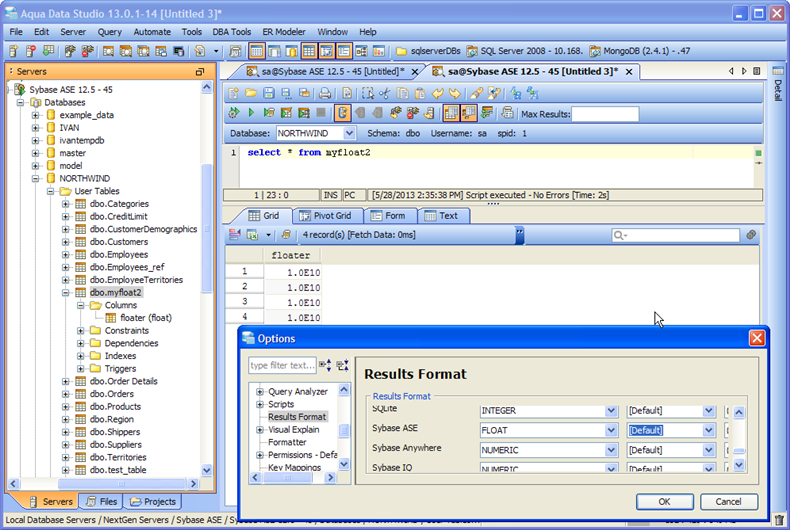This screenshot has width=790, height=530.
Task: Switch to the Pivot Grid tab
Action: coord(326,216)
